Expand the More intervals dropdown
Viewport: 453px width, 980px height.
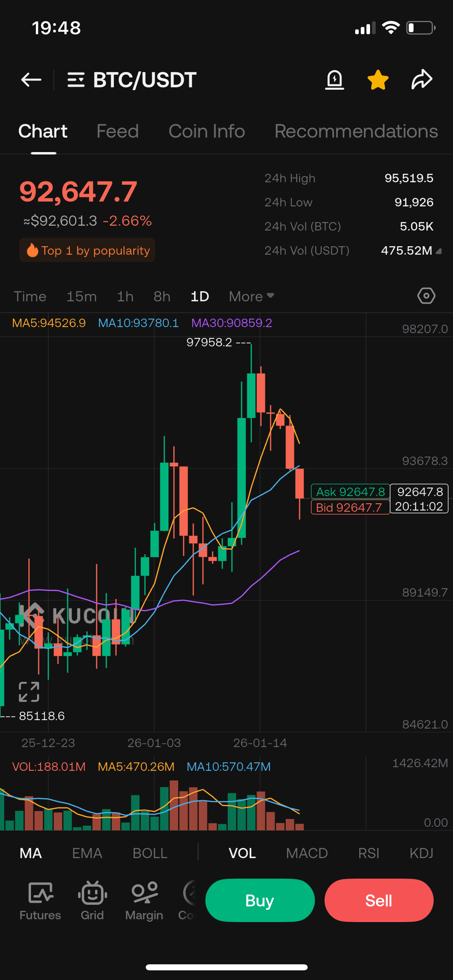click(x=252, y=296)
